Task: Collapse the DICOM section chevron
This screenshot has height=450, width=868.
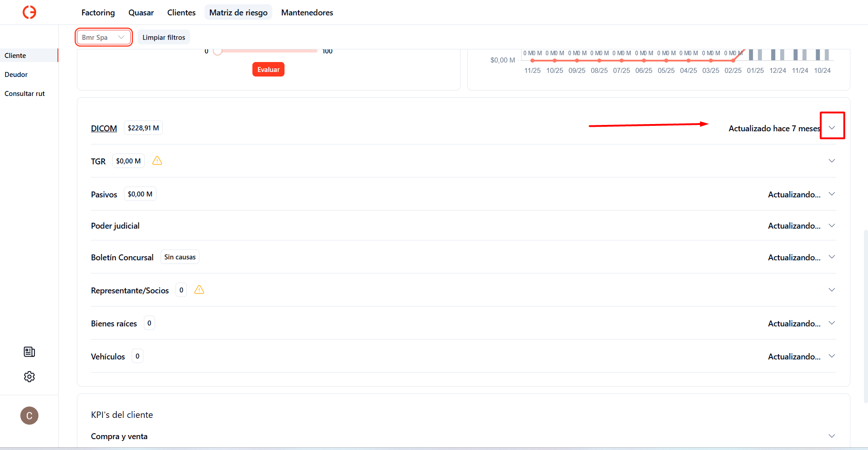Action: (x=832, y=127)
